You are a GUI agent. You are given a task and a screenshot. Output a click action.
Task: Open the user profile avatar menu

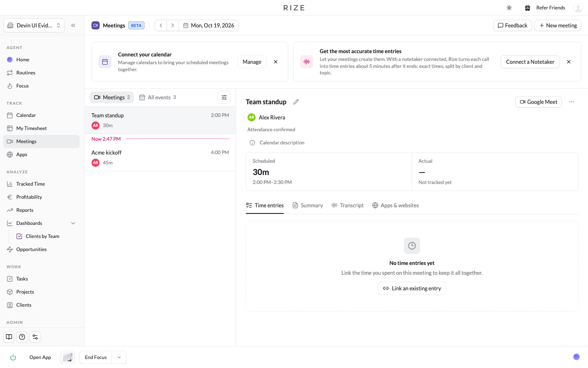578,8
